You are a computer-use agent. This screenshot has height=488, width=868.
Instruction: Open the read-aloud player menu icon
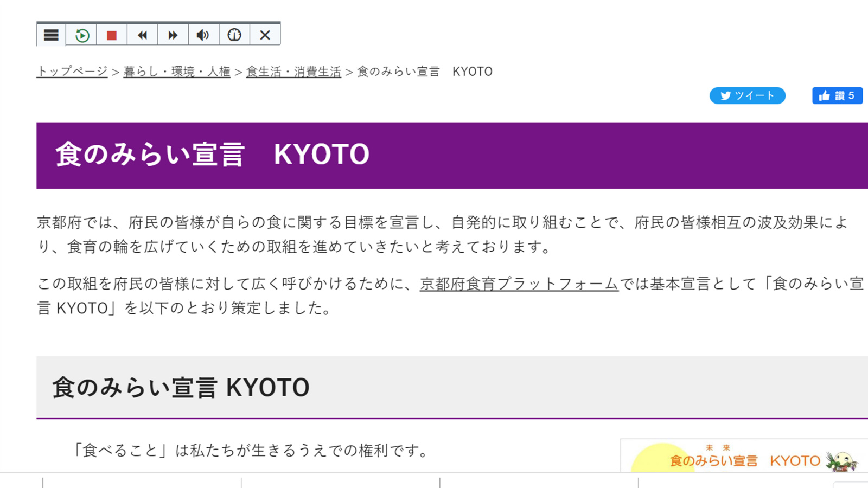pos(51,35)
